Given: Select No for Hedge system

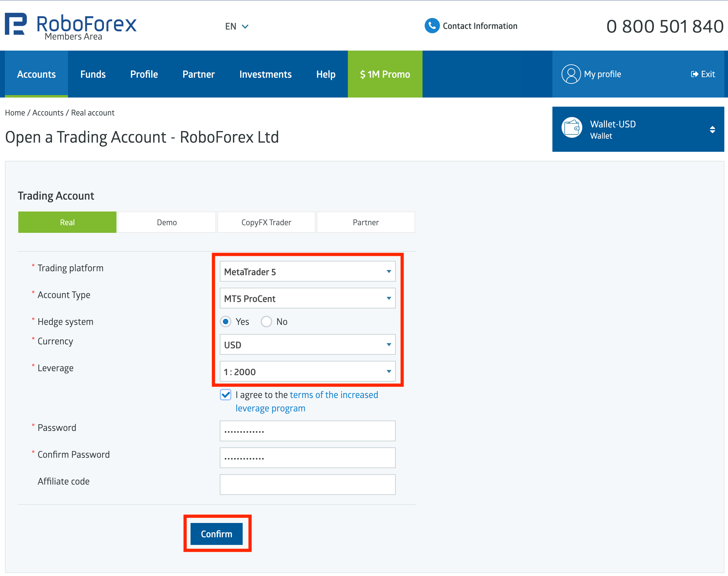Looking at the screenshot, I should (266, 322).
